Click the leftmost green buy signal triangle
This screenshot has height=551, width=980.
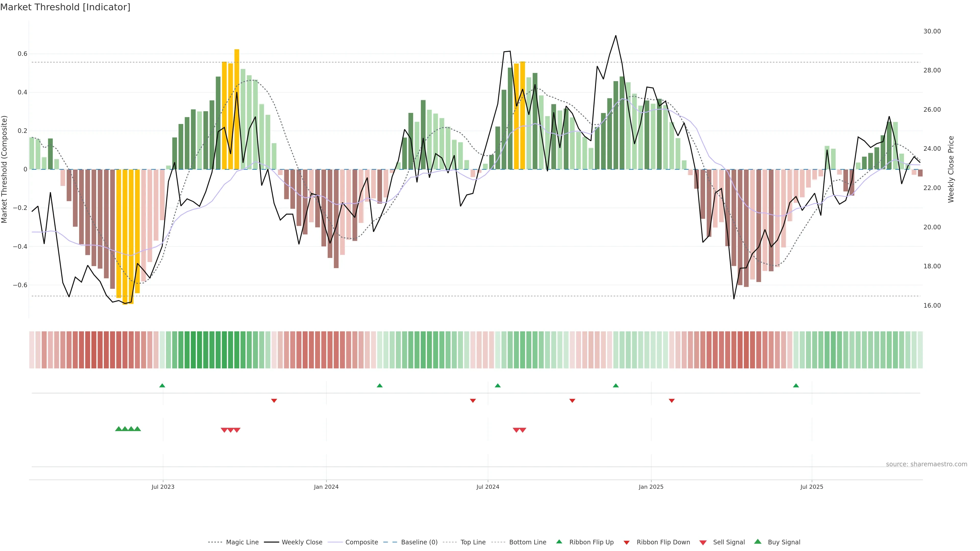(118, 429)
